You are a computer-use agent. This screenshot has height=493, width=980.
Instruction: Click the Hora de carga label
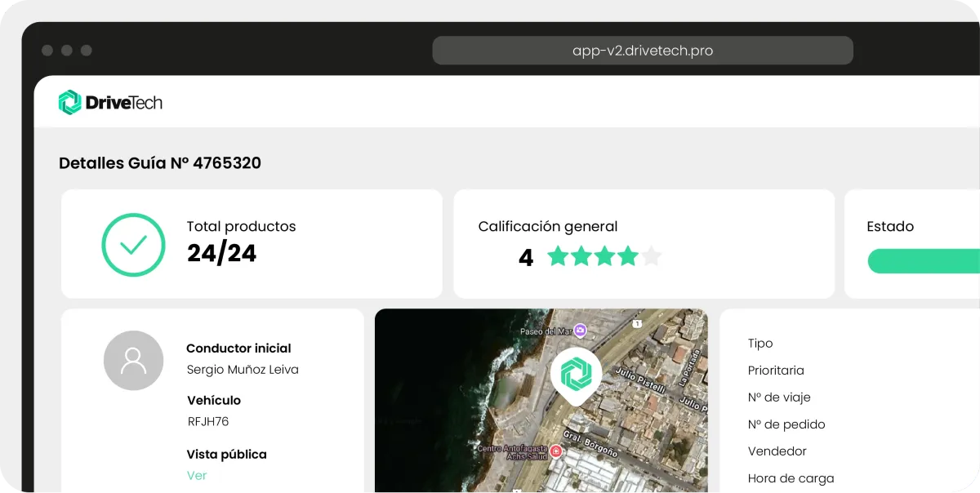pyautogui.click(x=791, y=478)
